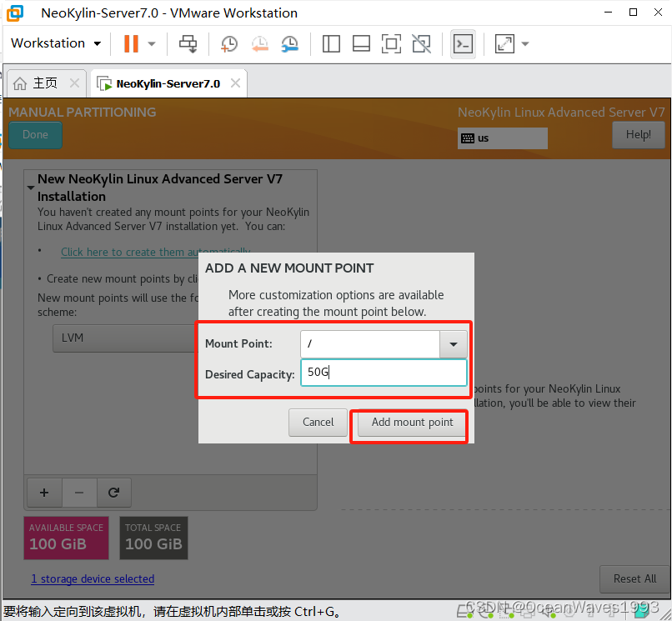This screenshot has height=621, width=672.
Task: Revert to previous snapshot icon
Action: click(x=260, y=44)
